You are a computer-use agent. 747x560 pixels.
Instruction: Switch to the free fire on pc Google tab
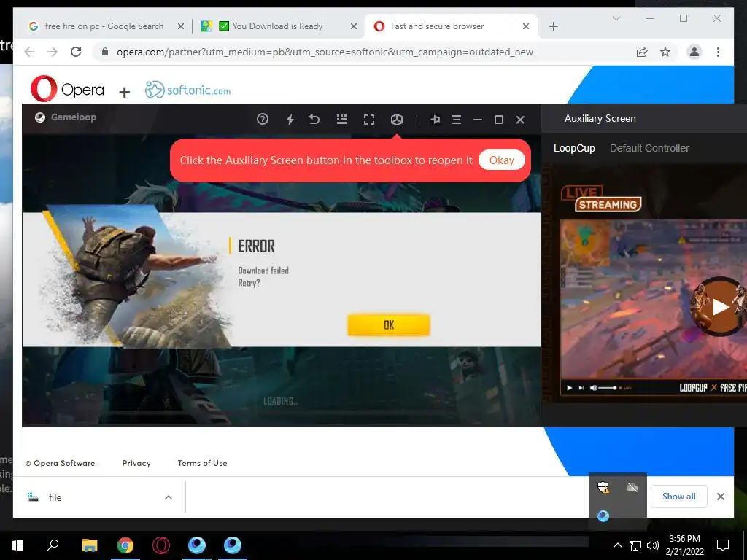click(x=104, y=26)
